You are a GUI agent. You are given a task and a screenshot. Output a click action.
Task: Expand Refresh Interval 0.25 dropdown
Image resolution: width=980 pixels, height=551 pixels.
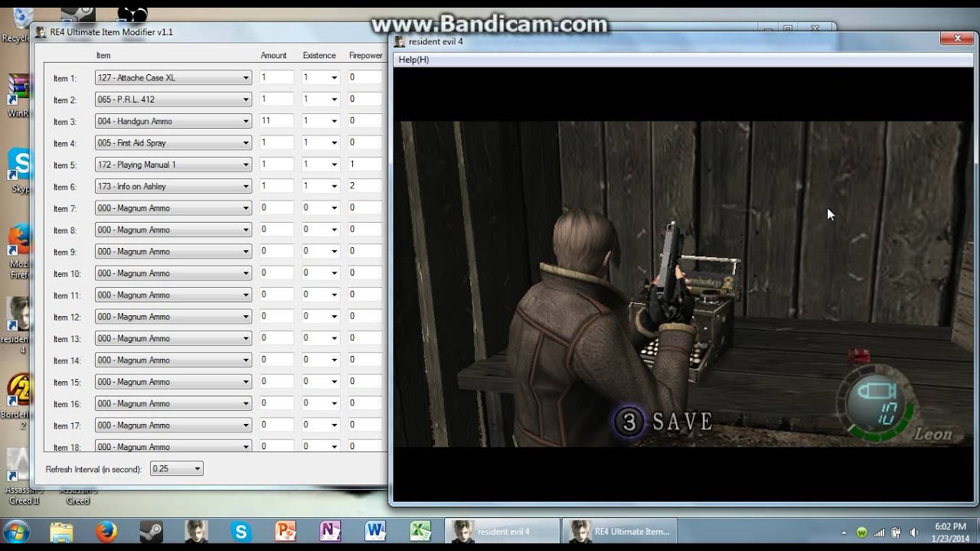click(x=177, y=468)
